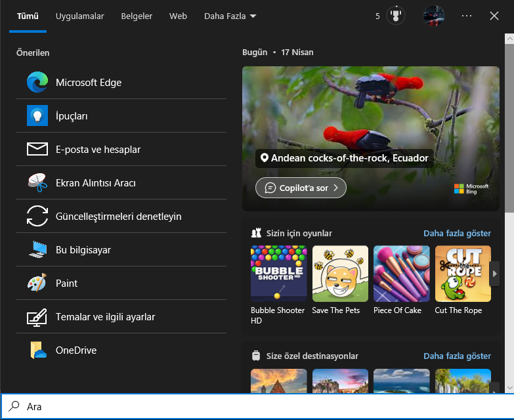Open E-posta ve hesaplar envelope icon
This screenshot has height=420, width=514.
37,149
